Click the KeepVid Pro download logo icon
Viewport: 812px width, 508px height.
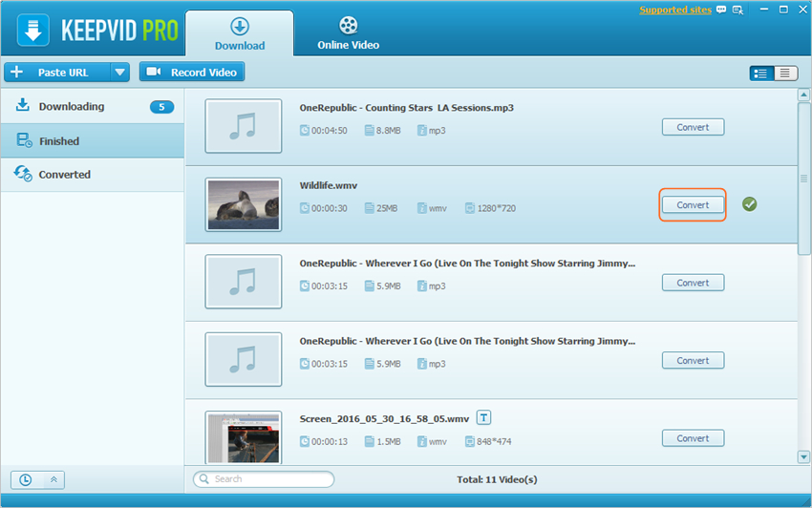click(33, 30)
